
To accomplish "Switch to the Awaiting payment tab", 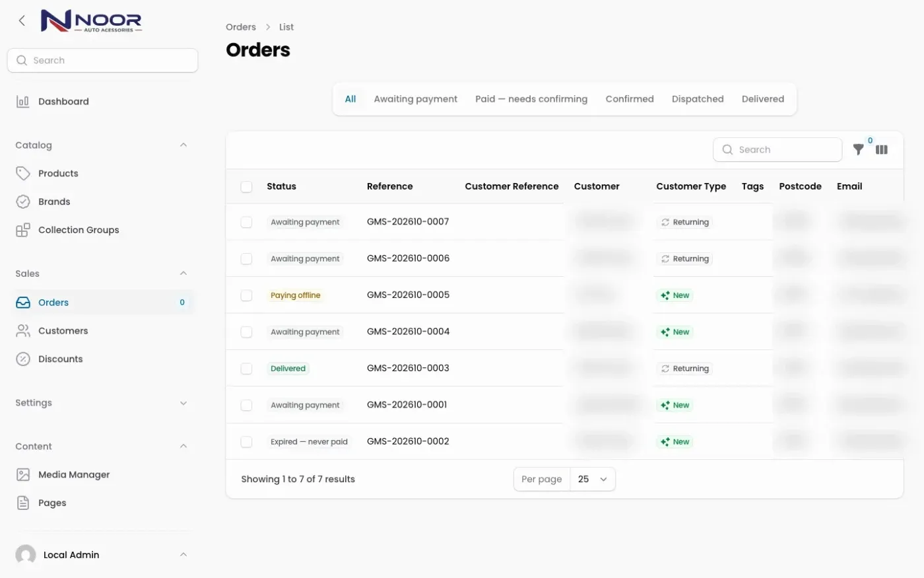I will click(415, 99).
